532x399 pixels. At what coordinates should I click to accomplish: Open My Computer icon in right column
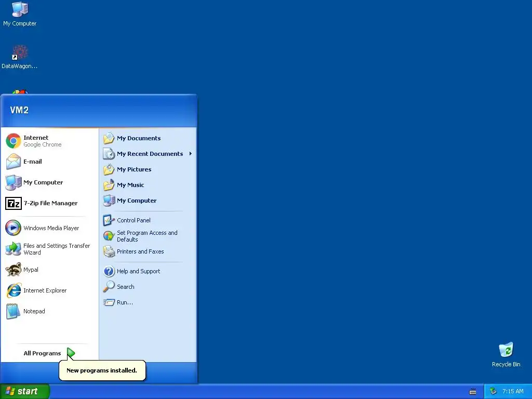pos(109,201)
